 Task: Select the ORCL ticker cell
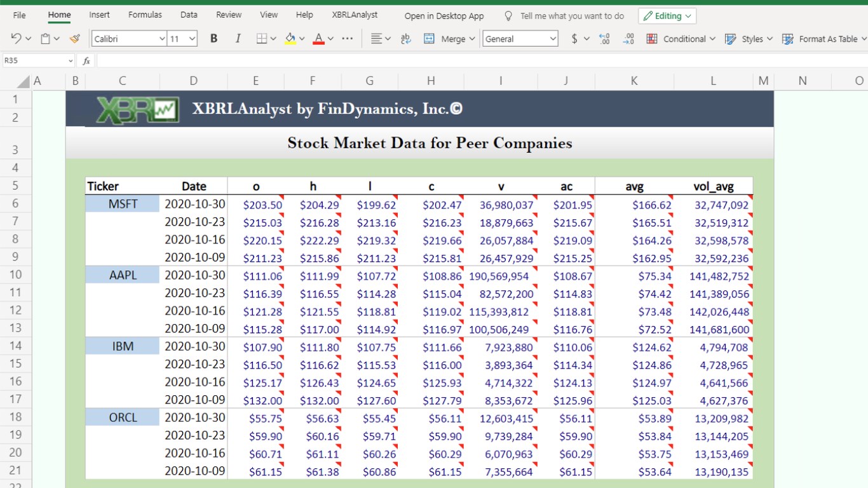click(x=122, y=418)
